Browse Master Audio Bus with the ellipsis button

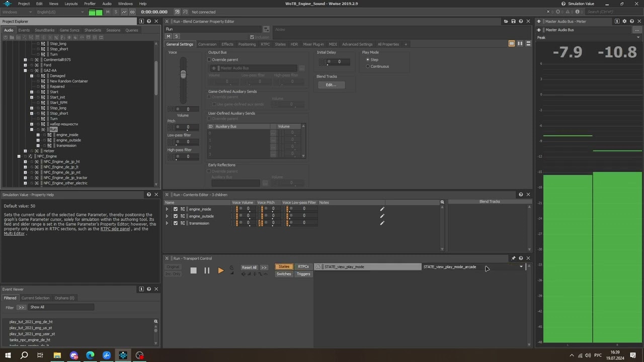637,30
